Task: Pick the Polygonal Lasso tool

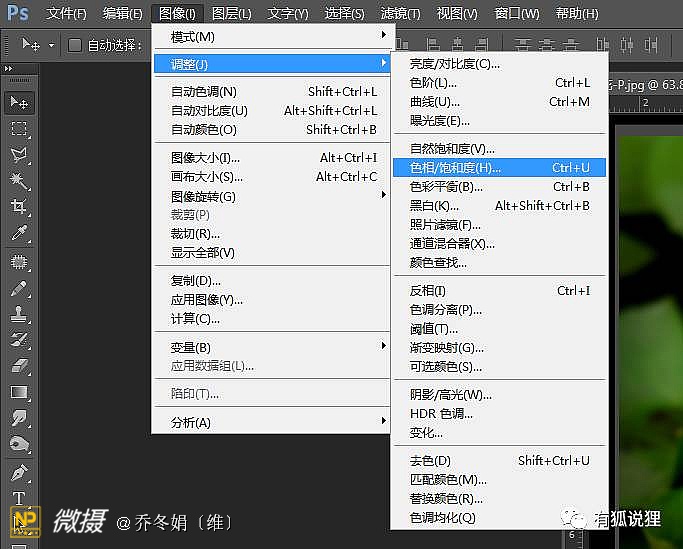Action: [x=19, y=155]
